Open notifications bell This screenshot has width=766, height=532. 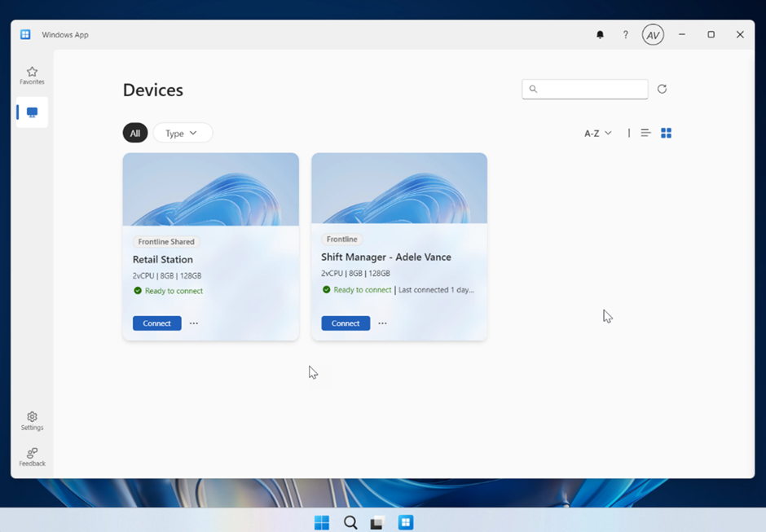pos(600,35)
